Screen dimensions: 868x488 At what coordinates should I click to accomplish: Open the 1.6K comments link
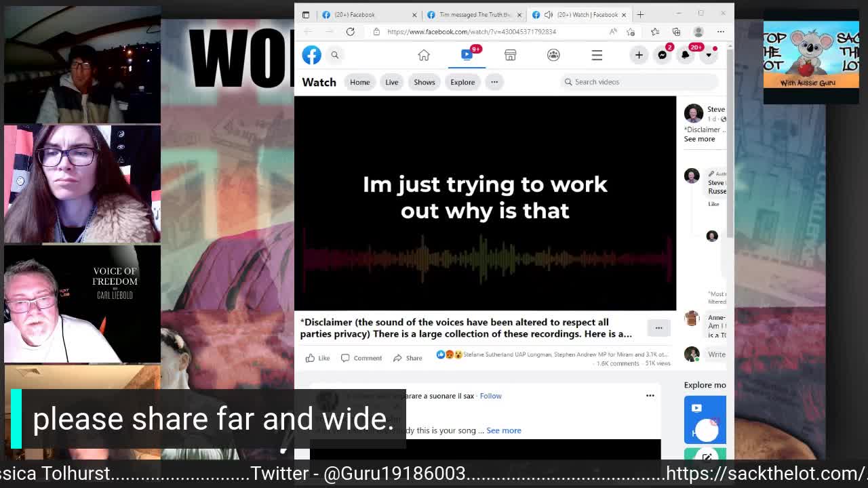click(x=618, y=364)
